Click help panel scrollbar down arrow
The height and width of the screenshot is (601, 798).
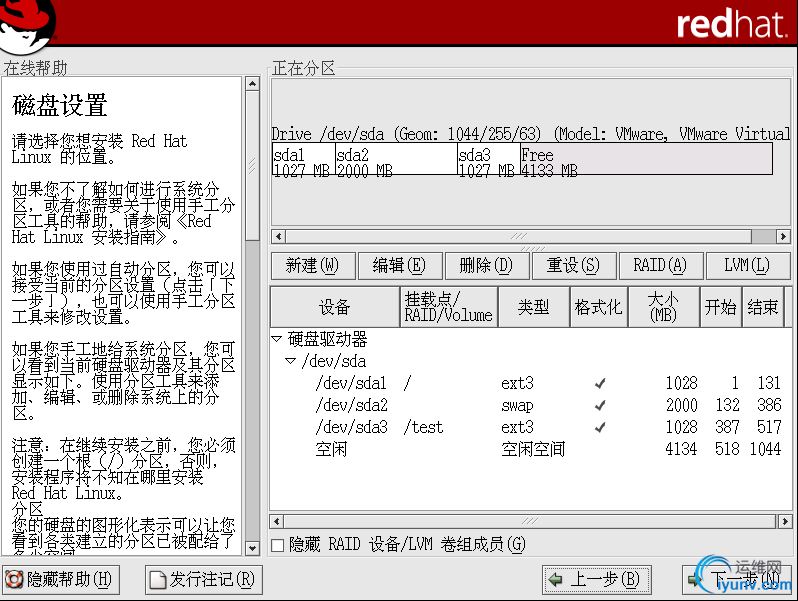pyautogui.click(x=252, y=548)
